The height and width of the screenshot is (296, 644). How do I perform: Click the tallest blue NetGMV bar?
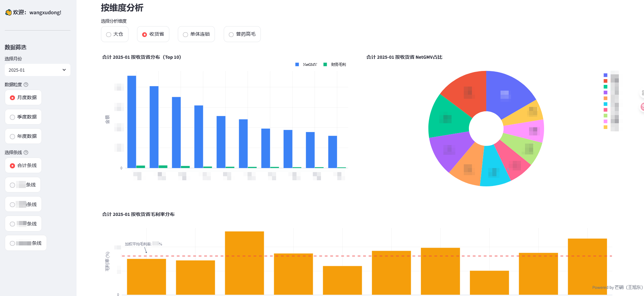(132, 122)
